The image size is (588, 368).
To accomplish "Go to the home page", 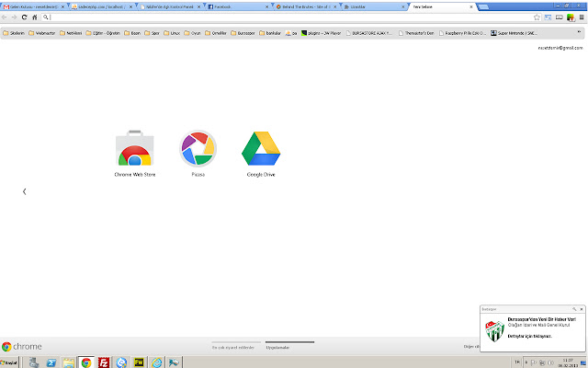I will 35,17.
